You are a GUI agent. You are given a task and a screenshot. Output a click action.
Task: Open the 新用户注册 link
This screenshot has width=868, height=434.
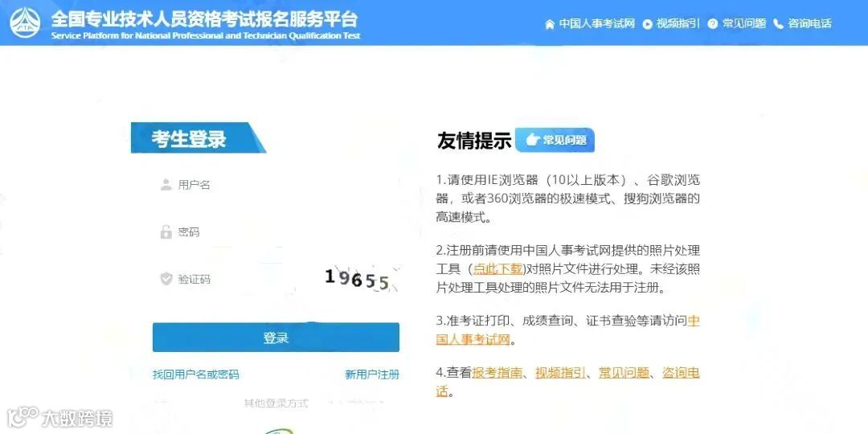tap(372, 375)
